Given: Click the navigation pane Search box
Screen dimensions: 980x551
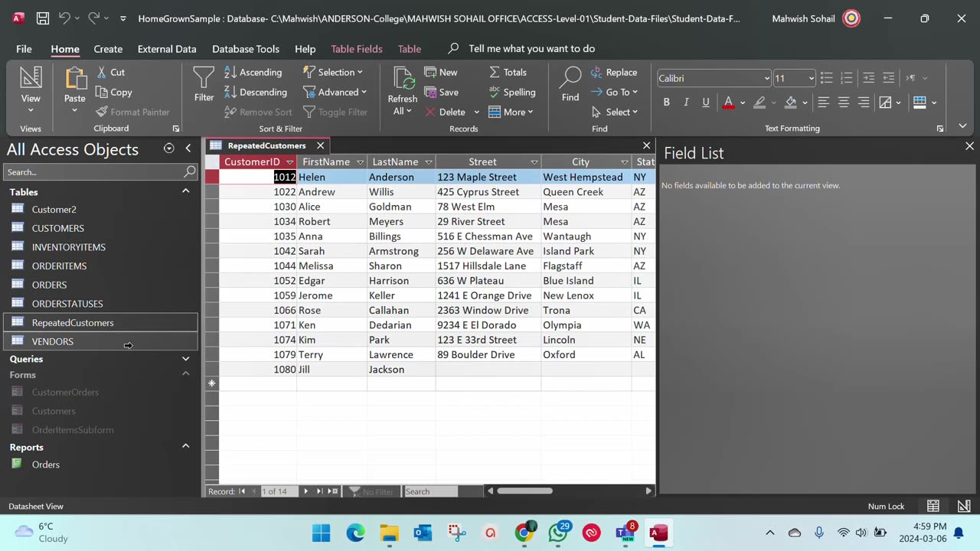Looking at the screenshot, I should pyautogui.click(x=93, y=172).
